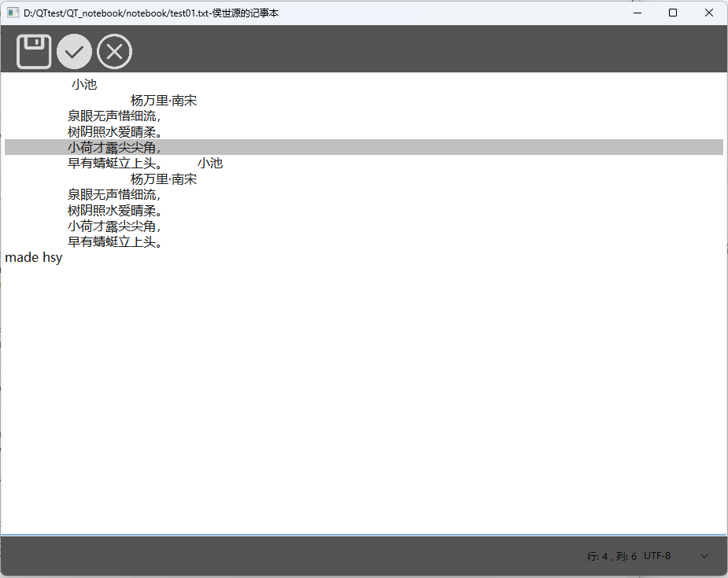Click the second 小池 after 早有蜻蜓立上头
The width and height of the screenshot is (728, 578).
coord(210,164)
